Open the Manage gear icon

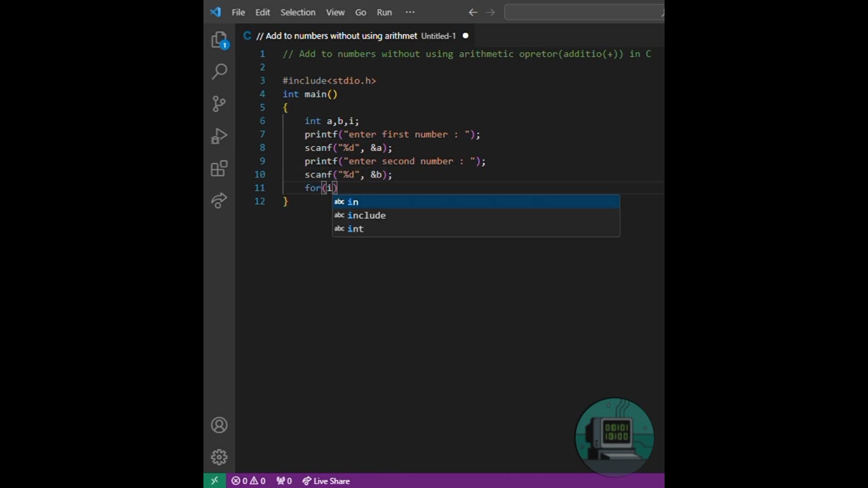(x=219, y=457)
